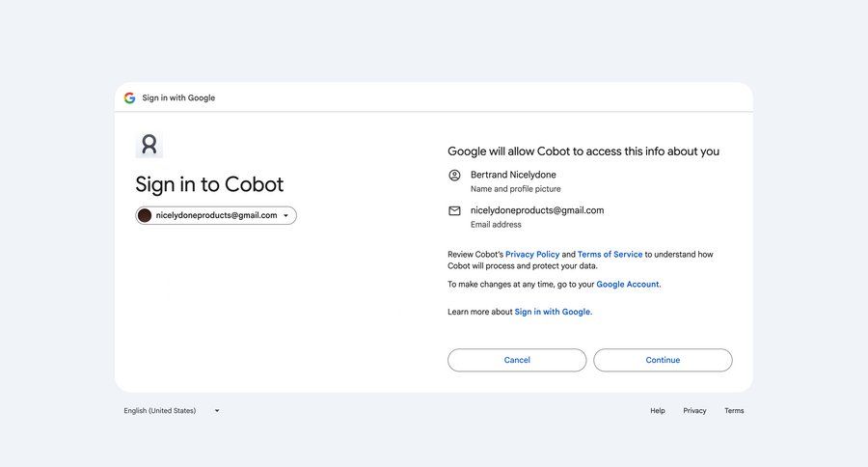
Task: Open the 'Sign in with Google' learn more link
Action: point(553,312)
